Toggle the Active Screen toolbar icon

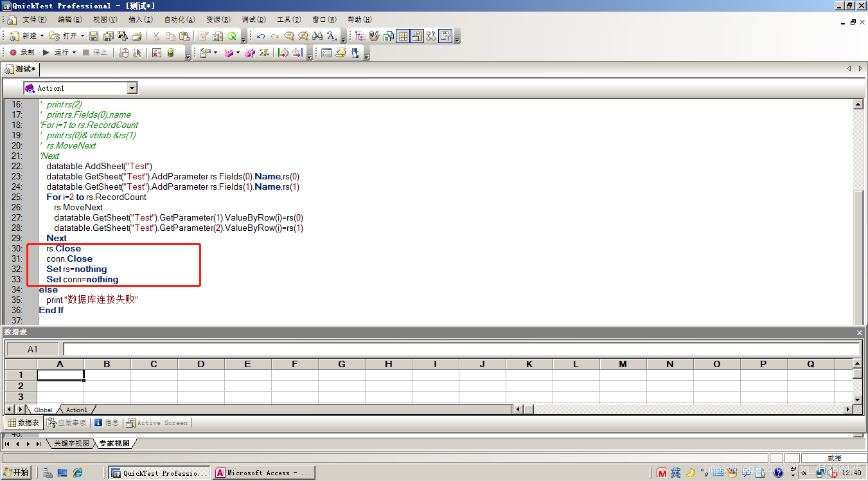(x=417, y=36)
